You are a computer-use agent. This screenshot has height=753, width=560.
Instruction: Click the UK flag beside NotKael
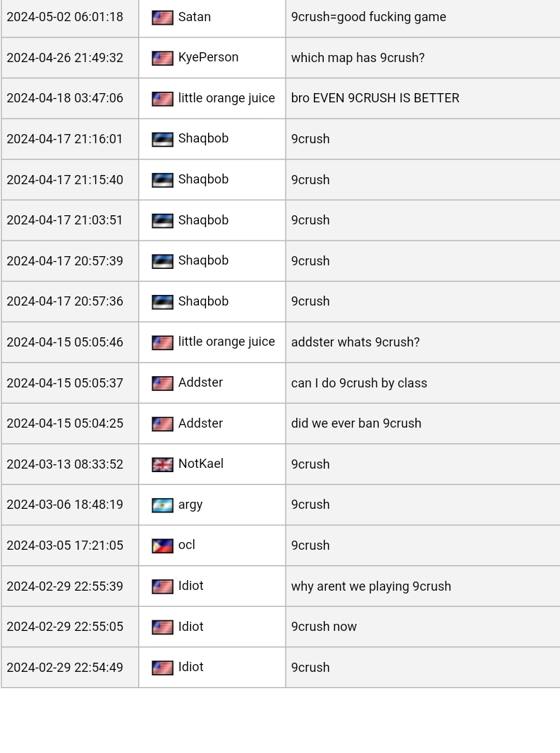click(x=162, y=464)
